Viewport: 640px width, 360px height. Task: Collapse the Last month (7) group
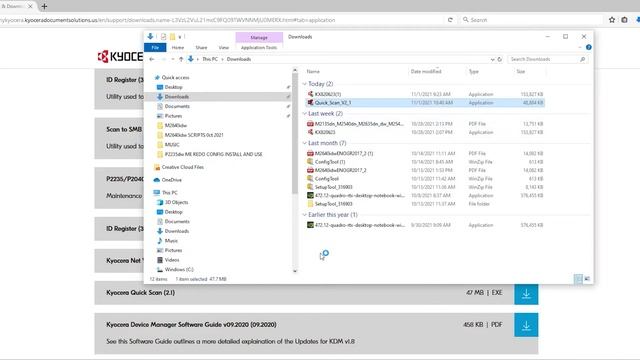coord(304,143)
